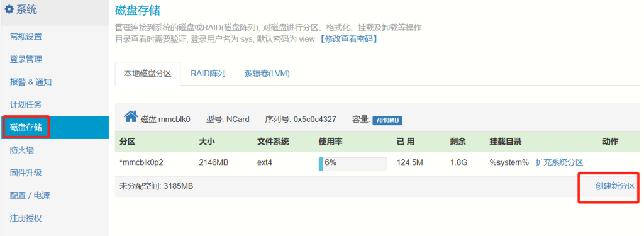Viewport: 644px width, 236px height.
Task: Click 扩充系统分区 link
Action: point(559,162)
